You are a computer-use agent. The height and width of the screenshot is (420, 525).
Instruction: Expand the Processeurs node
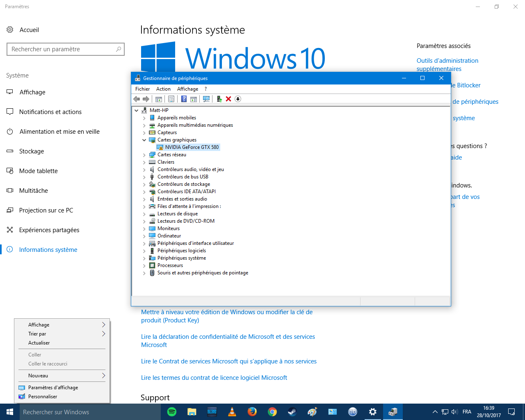click(x=144, y=266)
